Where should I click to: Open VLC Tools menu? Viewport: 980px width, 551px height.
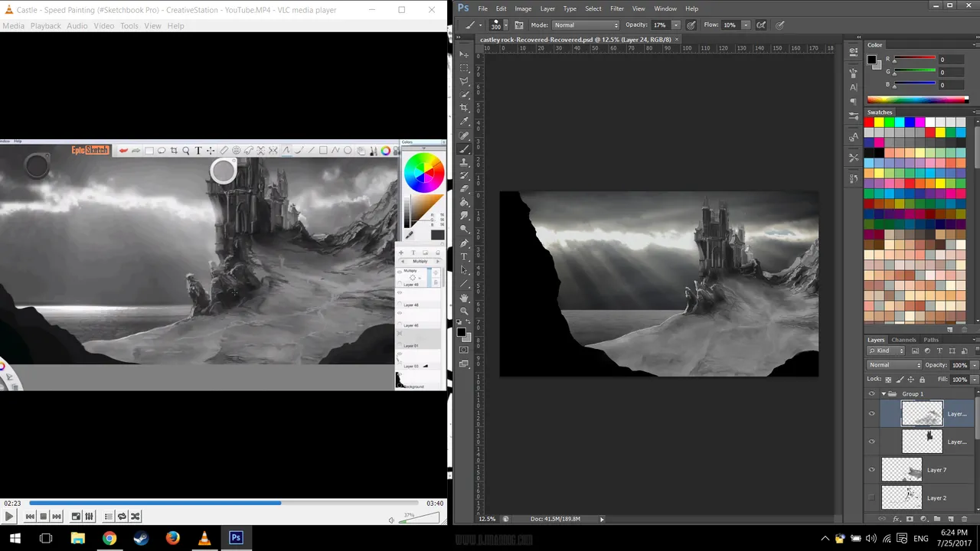point(129,26)
